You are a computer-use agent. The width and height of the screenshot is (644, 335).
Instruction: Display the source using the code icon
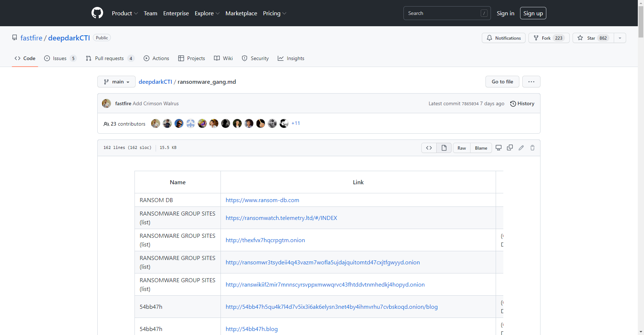(429, 147)
